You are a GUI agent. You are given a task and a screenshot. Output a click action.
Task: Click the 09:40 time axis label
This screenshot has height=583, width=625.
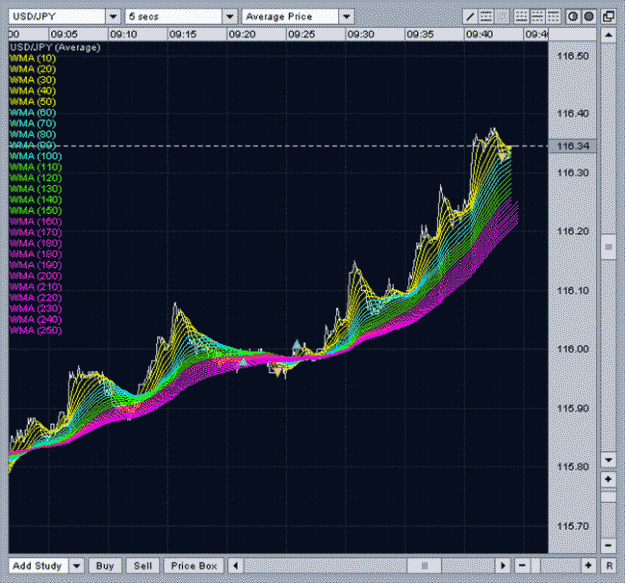(480, 34)
